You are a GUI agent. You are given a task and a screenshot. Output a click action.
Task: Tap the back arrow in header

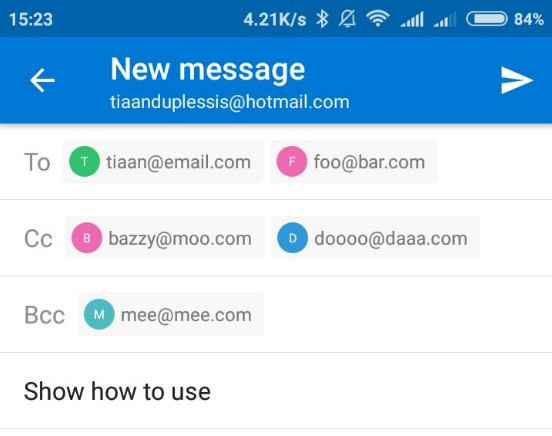click(x=42, y=81)
